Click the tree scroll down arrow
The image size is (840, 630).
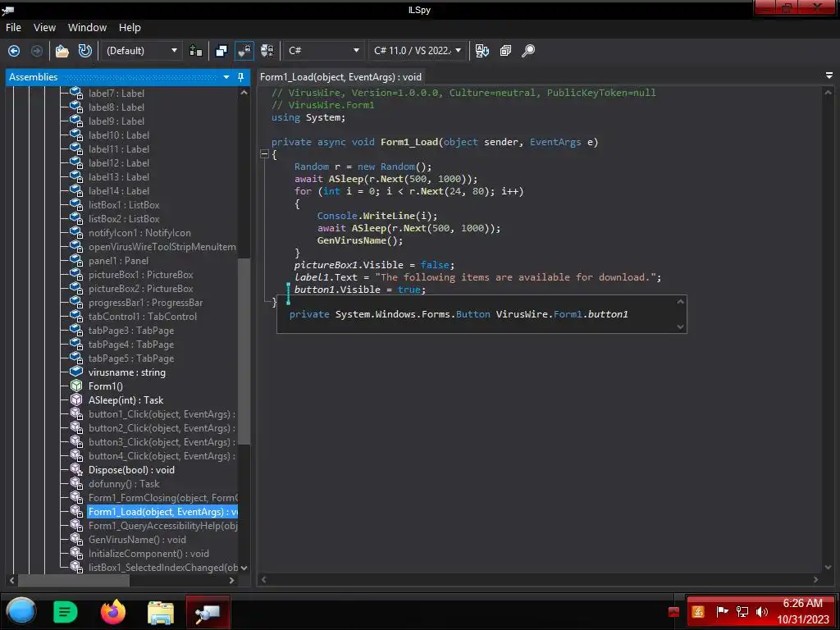point(244,568)
